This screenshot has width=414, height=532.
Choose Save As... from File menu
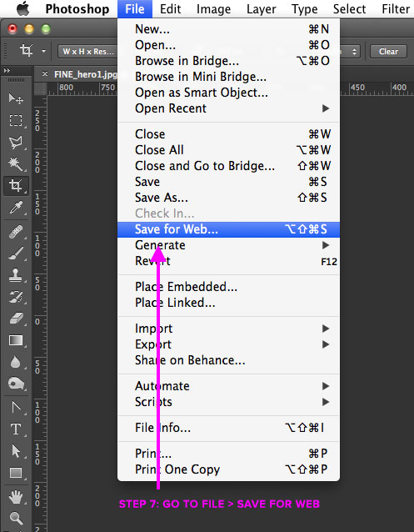point(228,198)
